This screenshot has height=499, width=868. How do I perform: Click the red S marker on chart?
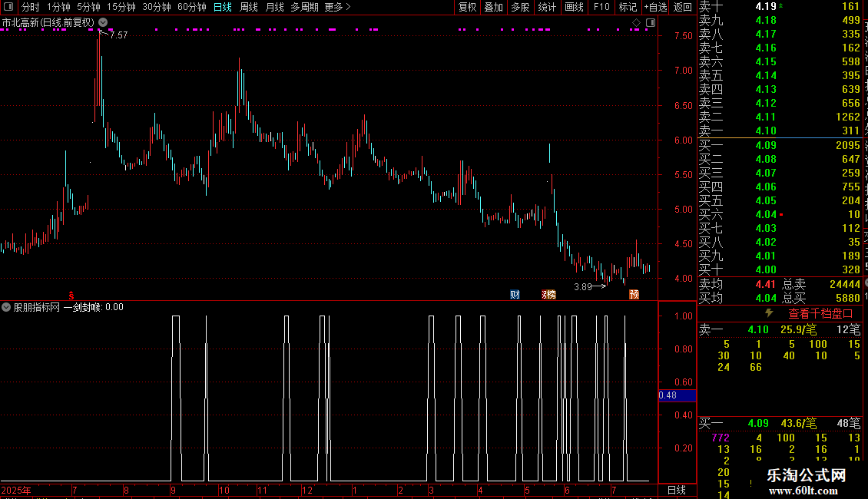point(71,296)
